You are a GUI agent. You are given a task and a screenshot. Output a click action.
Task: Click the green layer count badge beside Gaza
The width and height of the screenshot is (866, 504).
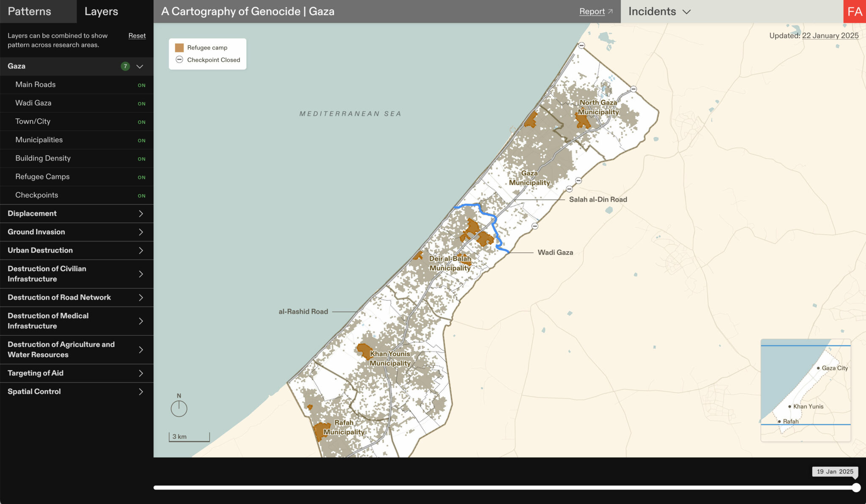[125, 66]
